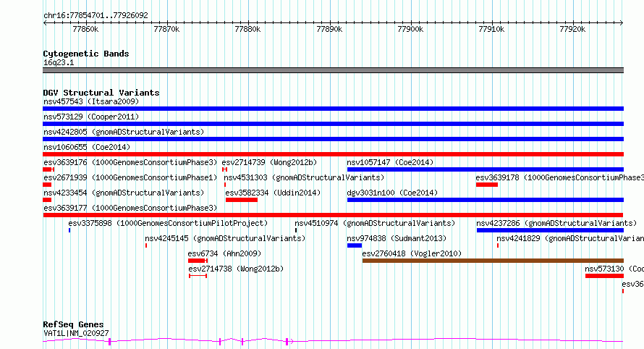Open the nsv573130 variant label
The image size is (644, 349).
pos(614,269)
